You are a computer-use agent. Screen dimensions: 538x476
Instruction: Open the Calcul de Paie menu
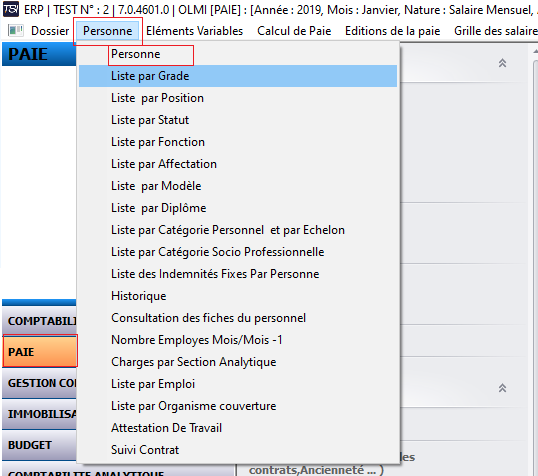point(294,31)
